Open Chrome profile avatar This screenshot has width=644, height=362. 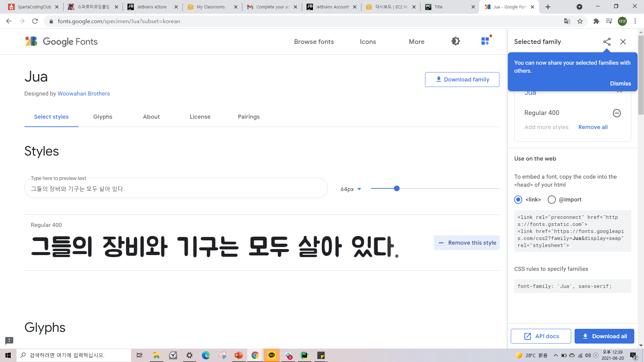pos(622,21)
